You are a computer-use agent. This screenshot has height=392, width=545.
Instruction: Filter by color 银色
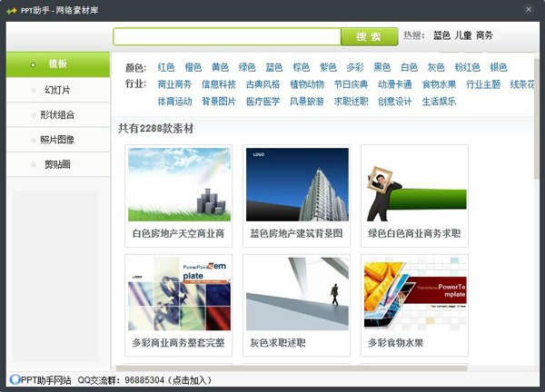[x=499, y=67]
